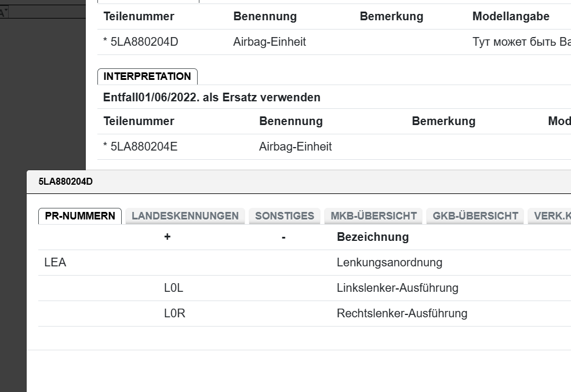Open the partially visible VERK.K tab
The image size is (571, 392).
pyautogui.click(x=551, y=216)
